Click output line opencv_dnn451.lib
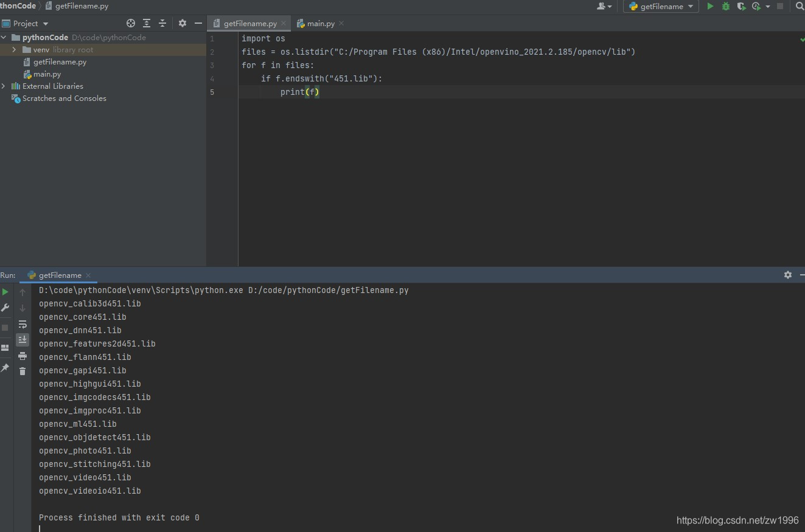The height and width of the screenshot is (532, 805). 80,330
